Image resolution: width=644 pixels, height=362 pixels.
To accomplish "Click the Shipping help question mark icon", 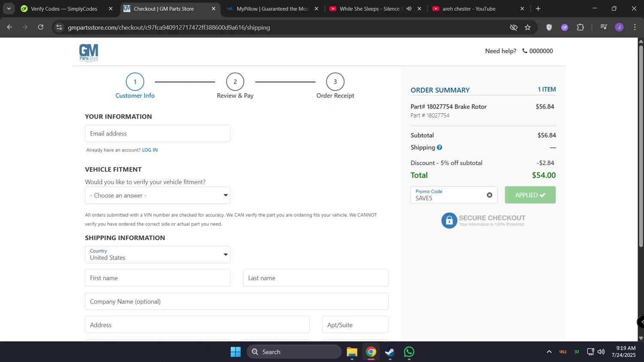I will coord(439,148).
